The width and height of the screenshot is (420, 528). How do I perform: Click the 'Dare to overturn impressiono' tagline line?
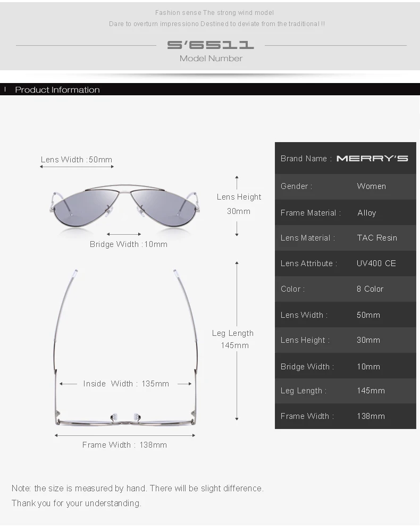(x=154, y=24)
